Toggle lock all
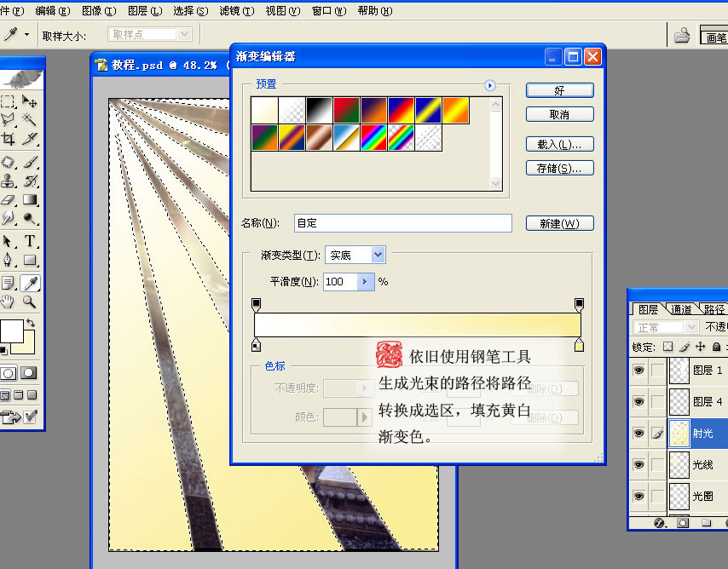The image size is (728, 569). click(716, 347)
